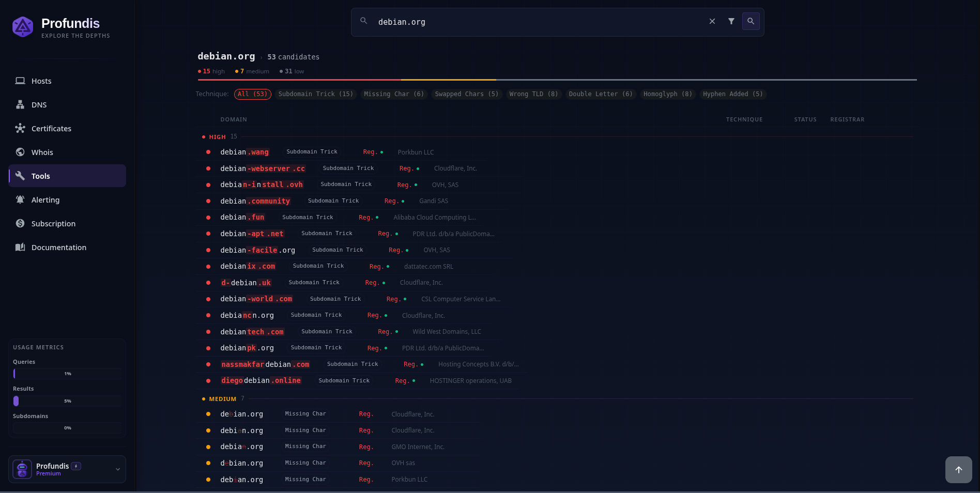Open the Subscription dollar icon
The width and height of the screenshot is (980, 493).
tap(20, 223)
